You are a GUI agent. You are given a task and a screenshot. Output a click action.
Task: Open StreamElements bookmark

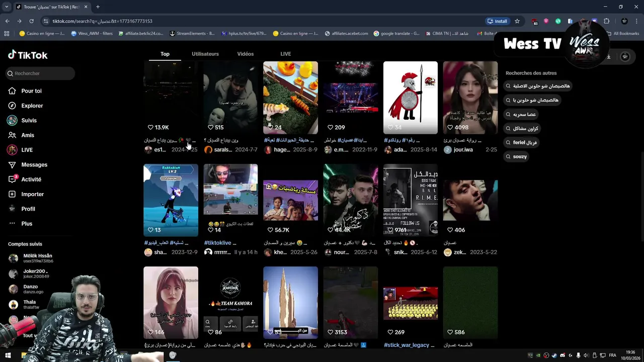tap(192, 34)
